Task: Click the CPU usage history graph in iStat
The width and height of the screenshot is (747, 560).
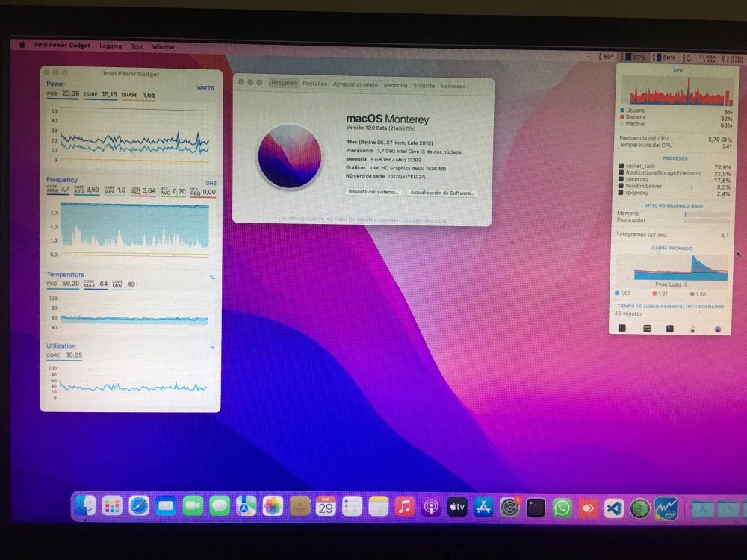Action: pos(678,90)
